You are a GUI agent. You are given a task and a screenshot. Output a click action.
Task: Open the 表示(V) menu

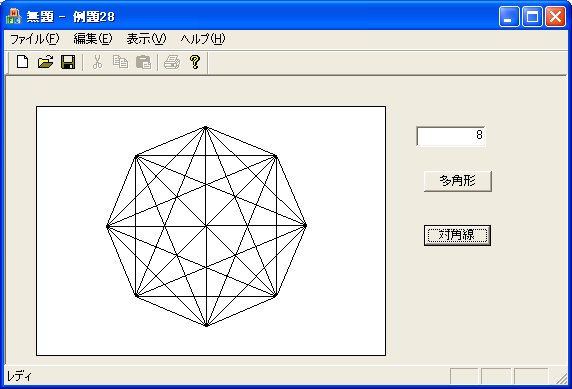pyautogui.click(x=146, y=39)
